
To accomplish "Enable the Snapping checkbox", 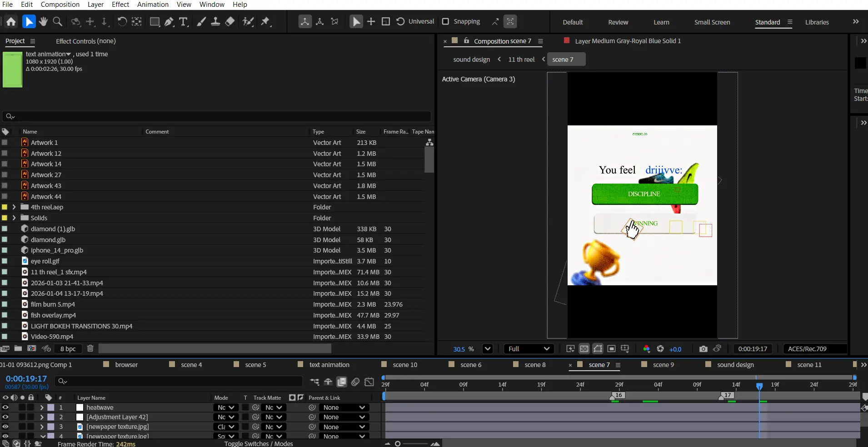I will (445, 21).
